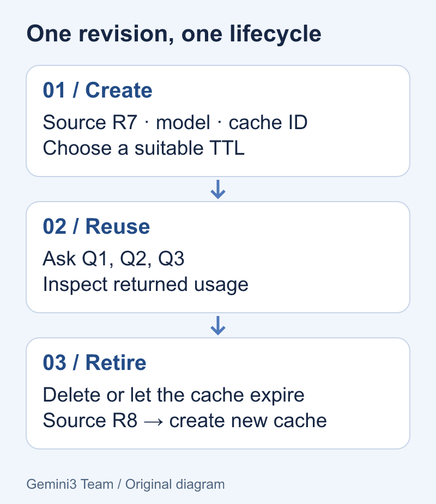Click the 'Gemini3 Team / Original diagram' credit

coord(125,485)
